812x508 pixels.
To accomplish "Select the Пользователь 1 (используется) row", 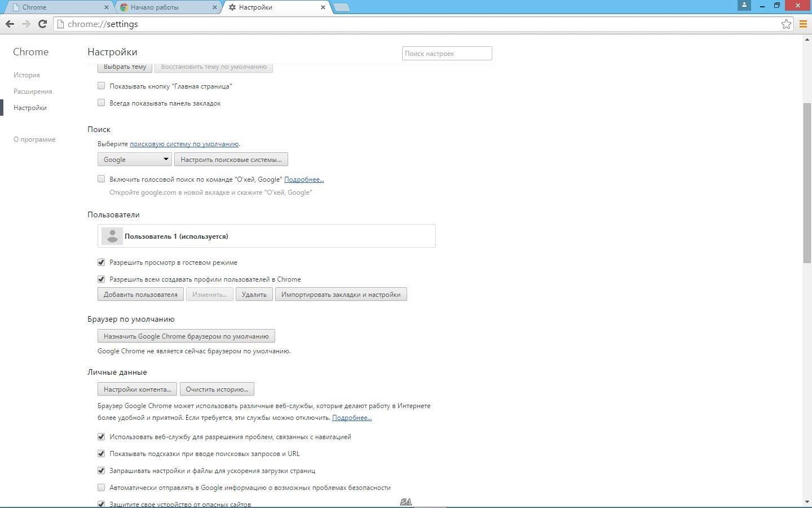I will point(267,236).
